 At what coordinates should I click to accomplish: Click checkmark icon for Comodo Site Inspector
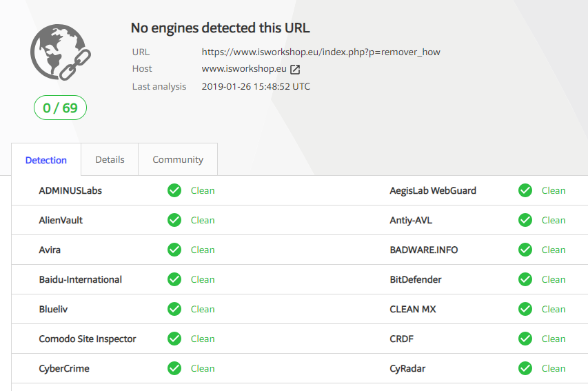[174, 339]
